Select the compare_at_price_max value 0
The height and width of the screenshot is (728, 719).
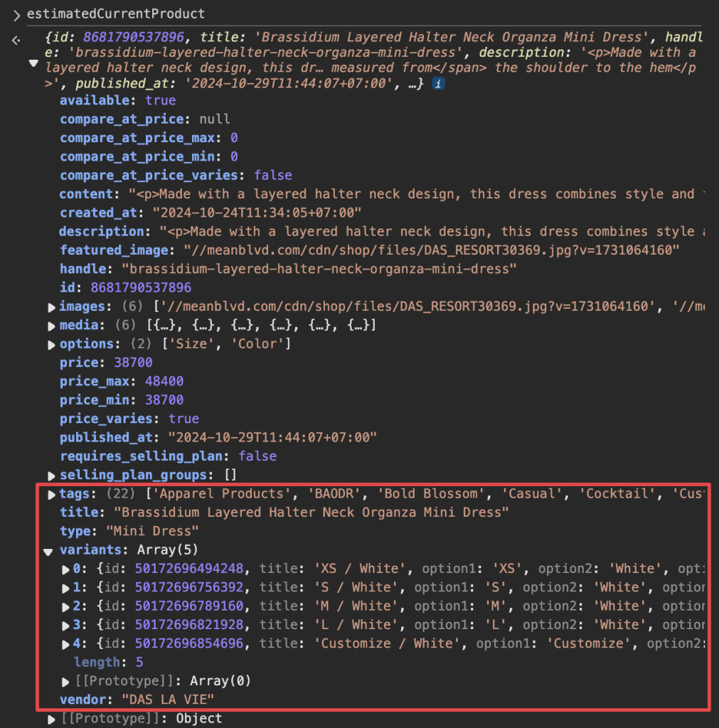pos(234,138)
